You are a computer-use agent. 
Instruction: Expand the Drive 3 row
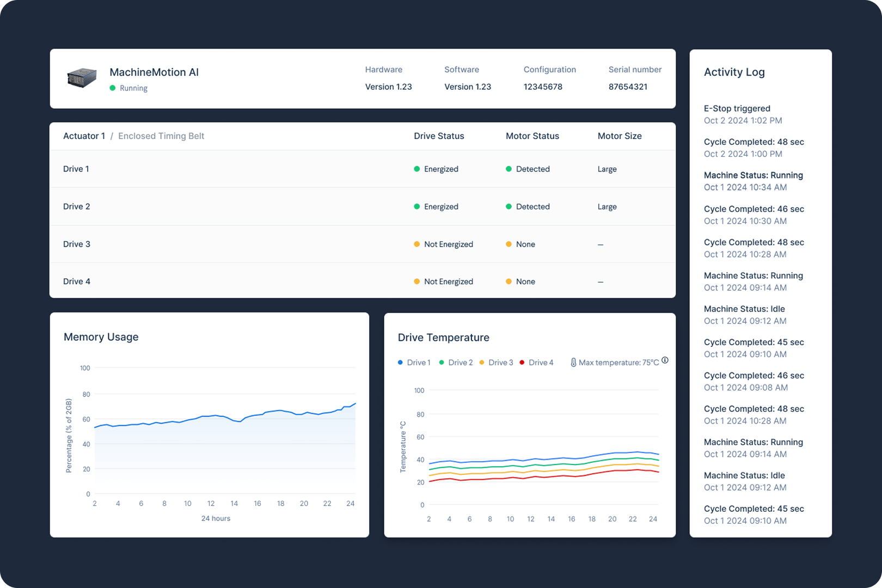pos(77,244)
